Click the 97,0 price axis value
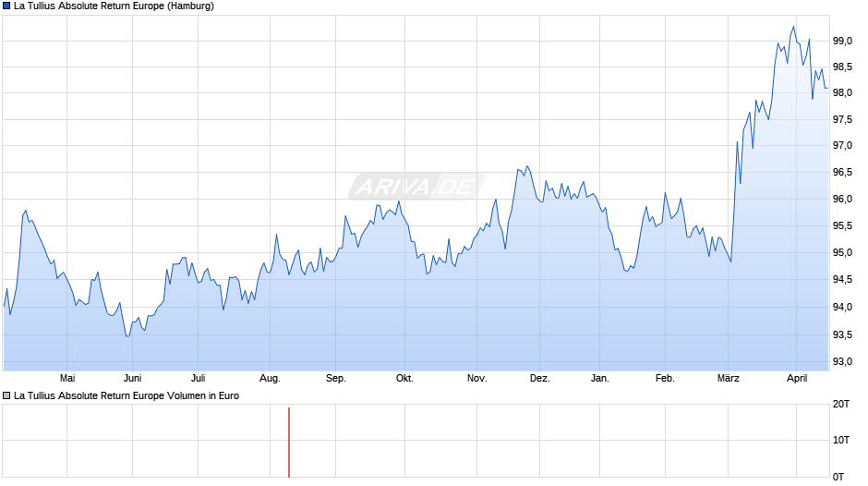868x486 pixels. click(x=842, y=146)
